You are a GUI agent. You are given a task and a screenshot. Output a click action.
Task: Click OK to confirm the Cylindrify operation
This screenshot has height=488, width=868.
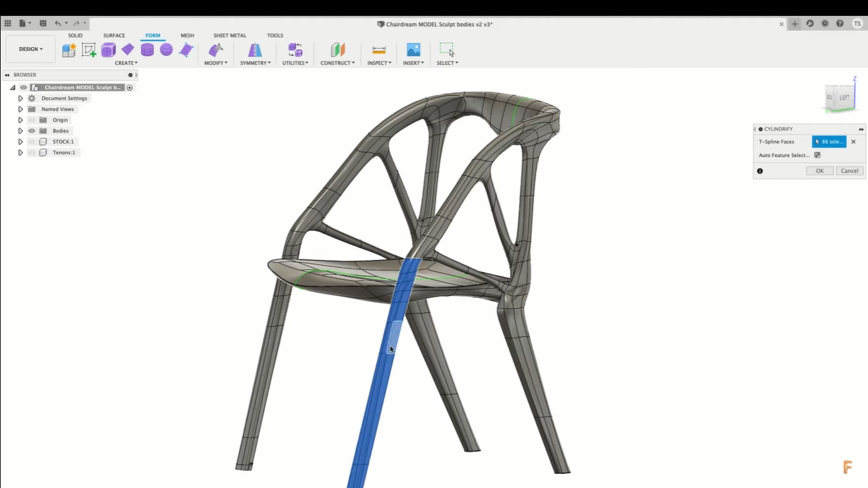819,170
